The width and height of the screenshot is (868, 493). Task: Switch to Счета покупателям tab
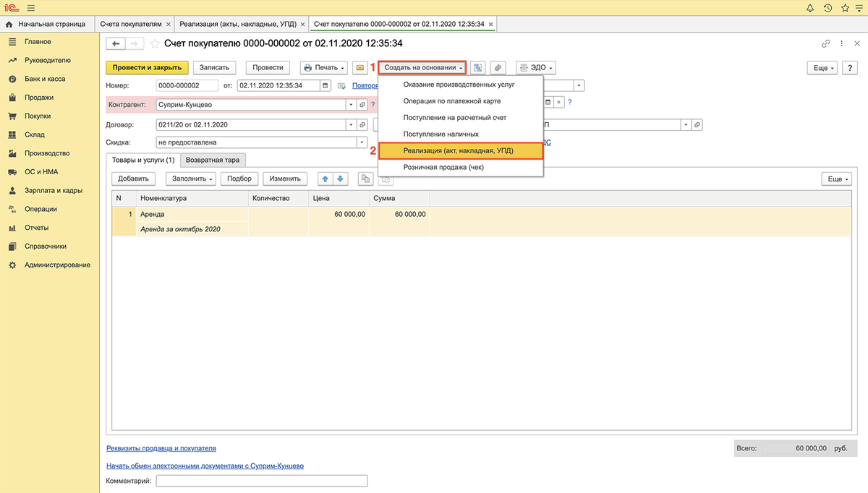click(131, 25)
